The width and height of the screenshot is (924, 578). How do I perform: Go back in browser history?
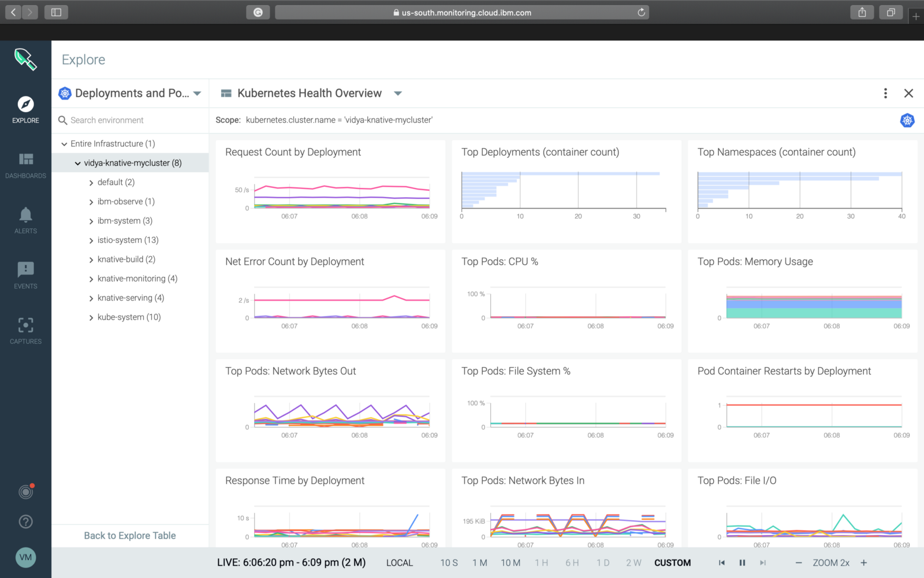[x=13, y=12]
